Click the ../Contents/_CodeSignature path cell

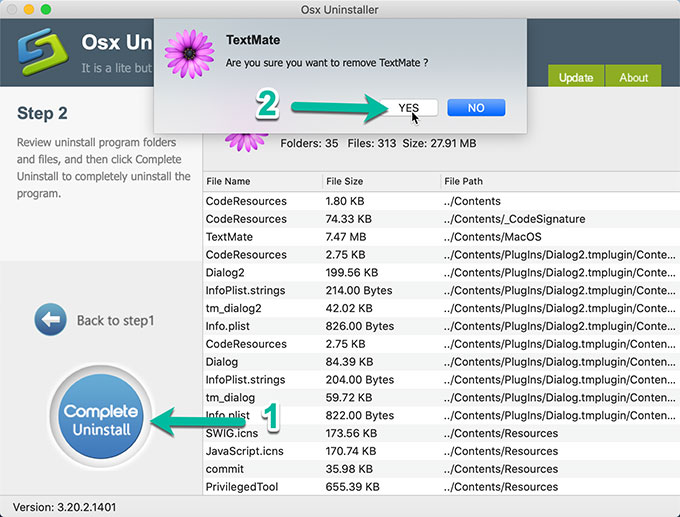(514, 219)
